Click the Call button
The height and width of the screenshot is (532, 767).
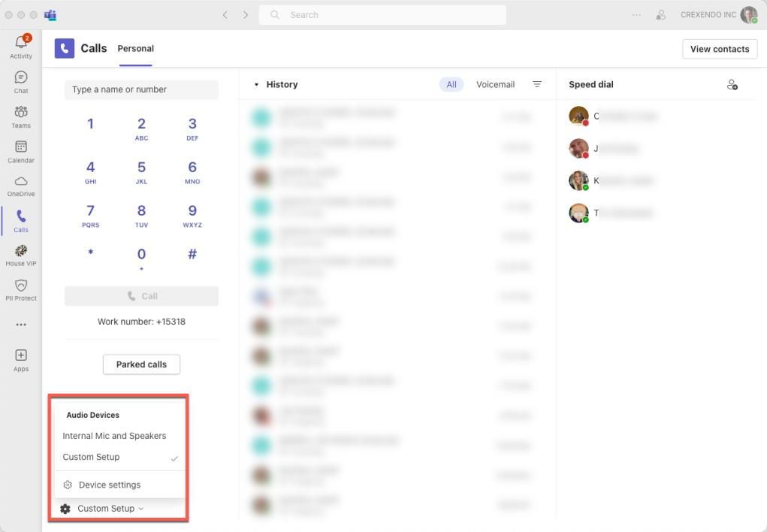click(141, 296)
